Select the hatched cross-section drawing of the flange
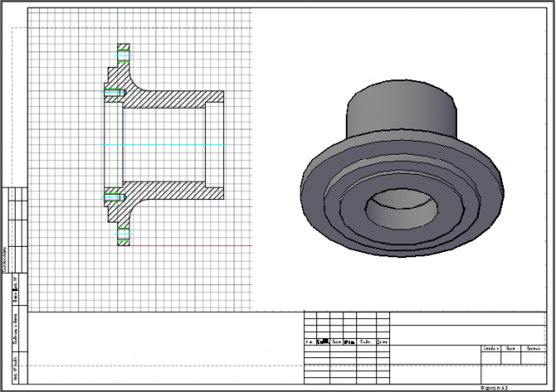 coord(163,145)
